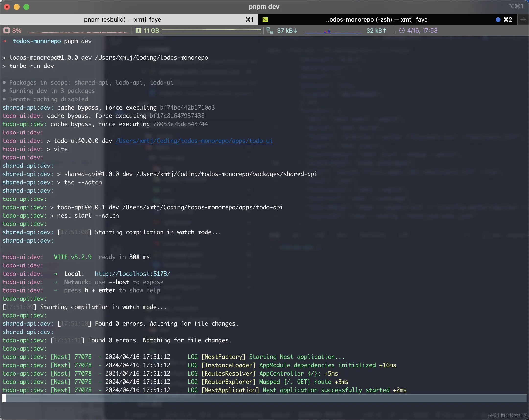Viewport: 529px width, 420px height.
Task: Click the 'Packages in scope' line
Action: pos(88,83)
